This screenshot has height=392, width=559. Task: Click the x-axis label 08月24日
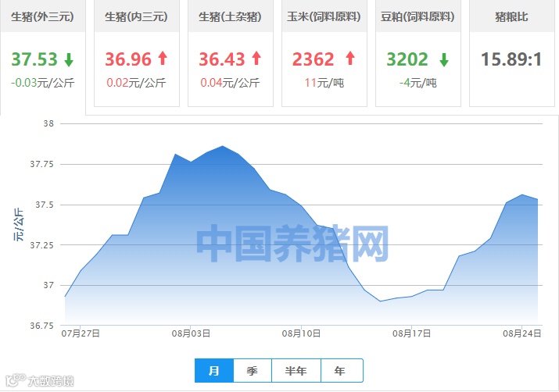(x=522, y=333)
